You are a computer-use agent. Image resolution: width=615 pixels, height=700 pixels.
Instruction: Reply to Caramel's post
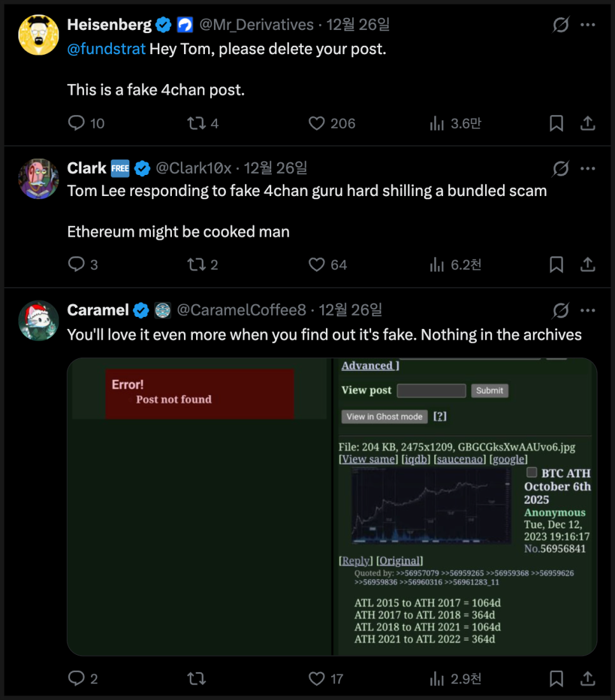[x=76, y=679]
